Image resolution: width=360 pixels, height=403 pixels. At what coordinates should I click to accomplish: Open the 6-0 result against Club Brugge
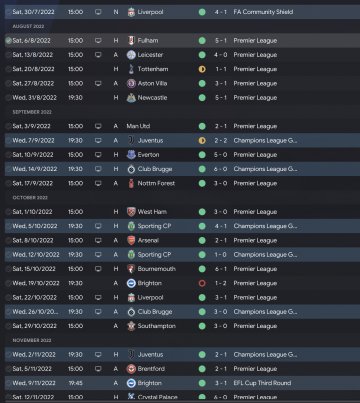click(x=220, y=169)
